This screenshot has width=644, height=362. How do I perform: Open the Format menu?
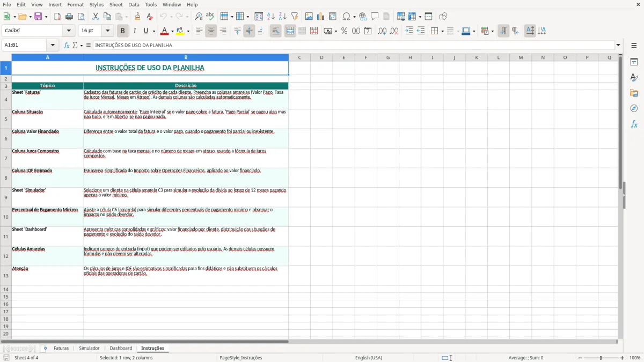click(75, 4)
